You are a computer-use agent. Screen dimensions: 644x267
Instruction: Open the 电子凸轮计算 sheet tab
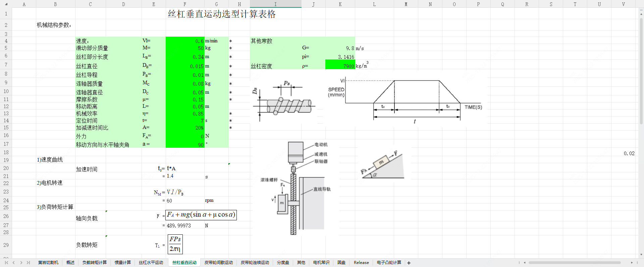(x=389, y=263)
